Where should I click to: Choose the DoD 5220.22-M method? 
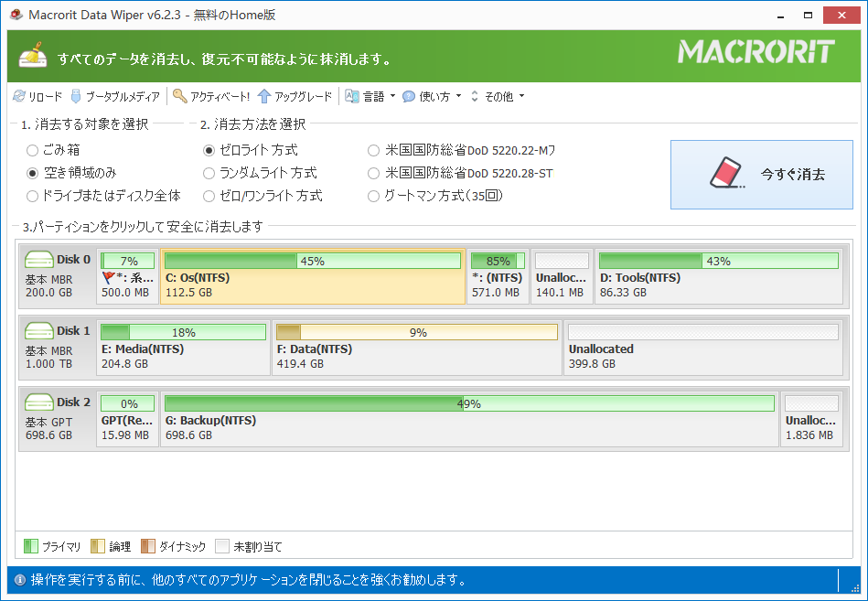(374, 151)
